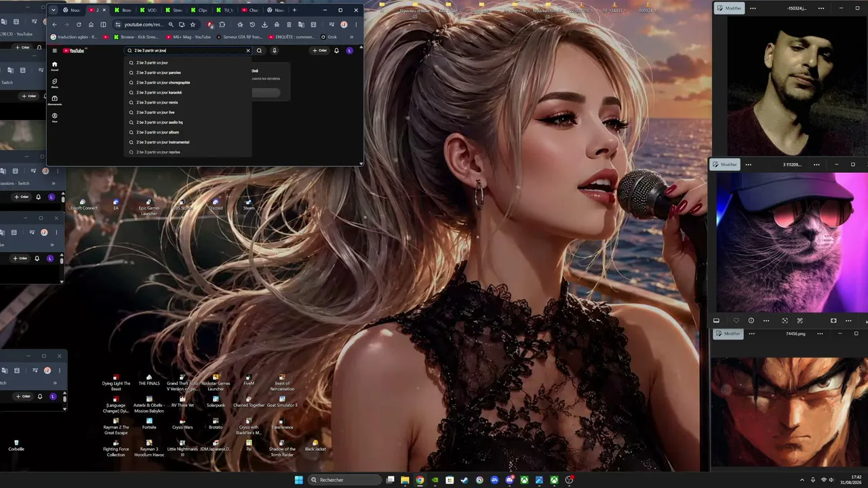The width and height of the screenshot is (868, 488).
Task: Reload the YouTube page in Chrome
Action: pos(79,24)
